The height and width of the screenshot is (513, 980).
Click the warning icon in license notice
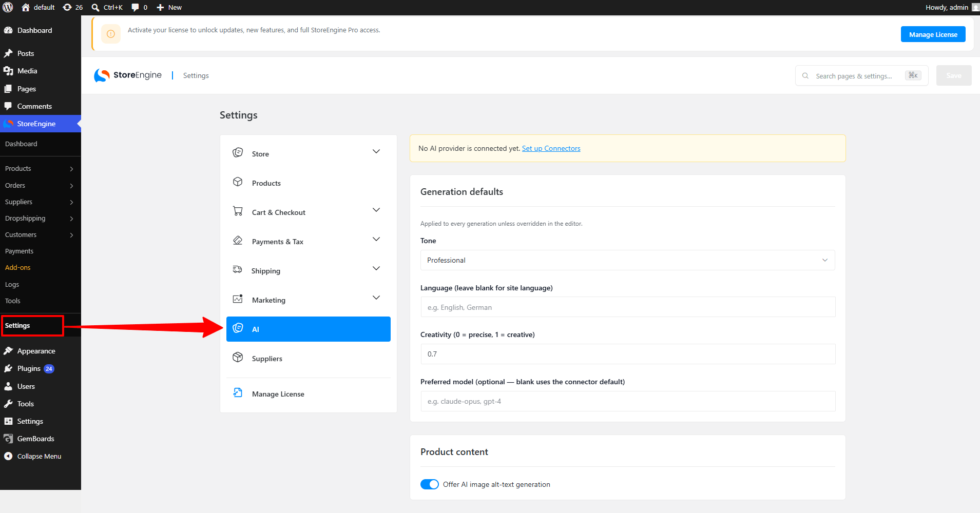pos(111,34)
